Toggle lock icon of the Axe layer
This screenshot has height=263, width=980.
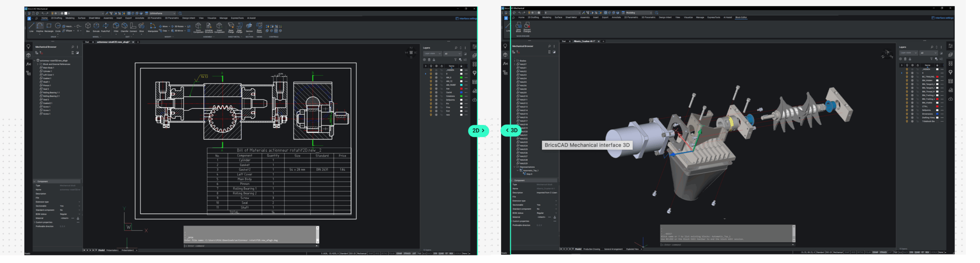click(x=441, y=89)
